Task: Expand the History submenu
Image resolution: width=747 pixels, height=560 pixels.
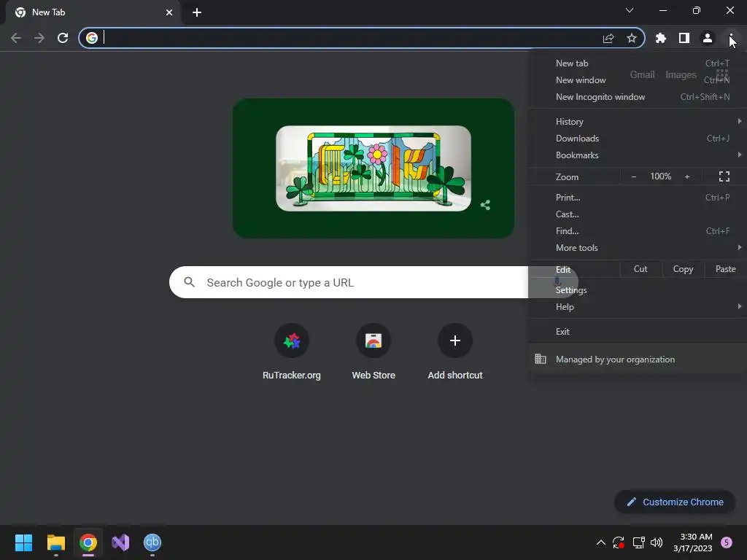Action: (x=638, y=122)
